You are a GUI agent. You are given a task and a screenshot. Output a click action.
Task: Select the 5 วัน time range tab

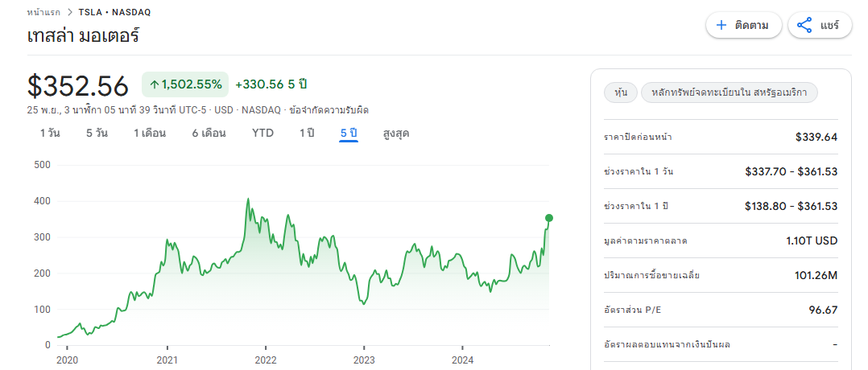(x=97, y=134)
